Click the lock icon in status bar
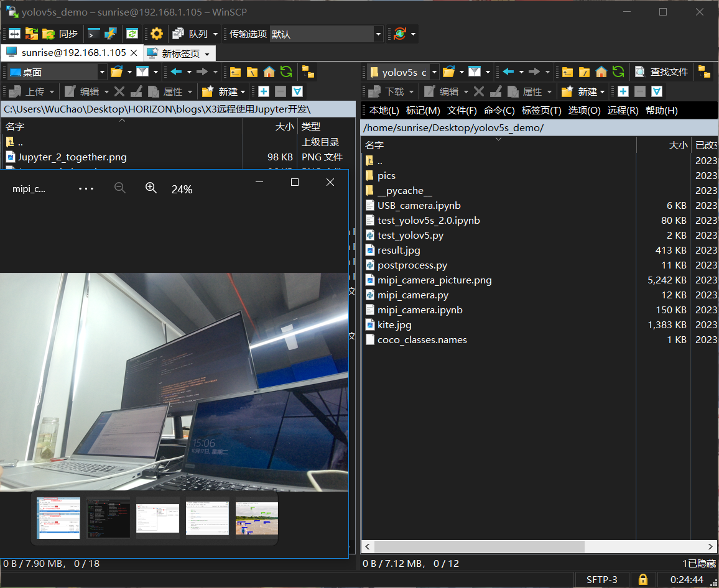719x588 pixels. click(x=643, y=579)
